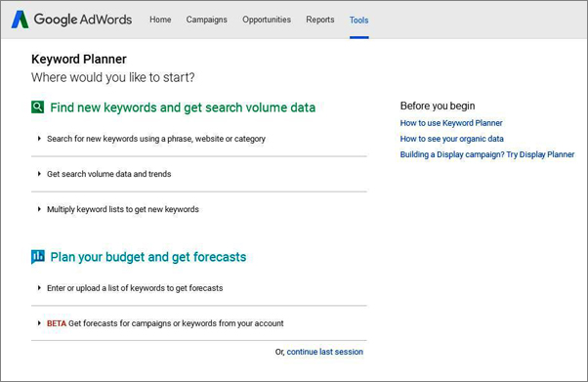Click the blue bar chart forecast icon
The width and height of the screenshot is (588, 382).
pos(37,257)
